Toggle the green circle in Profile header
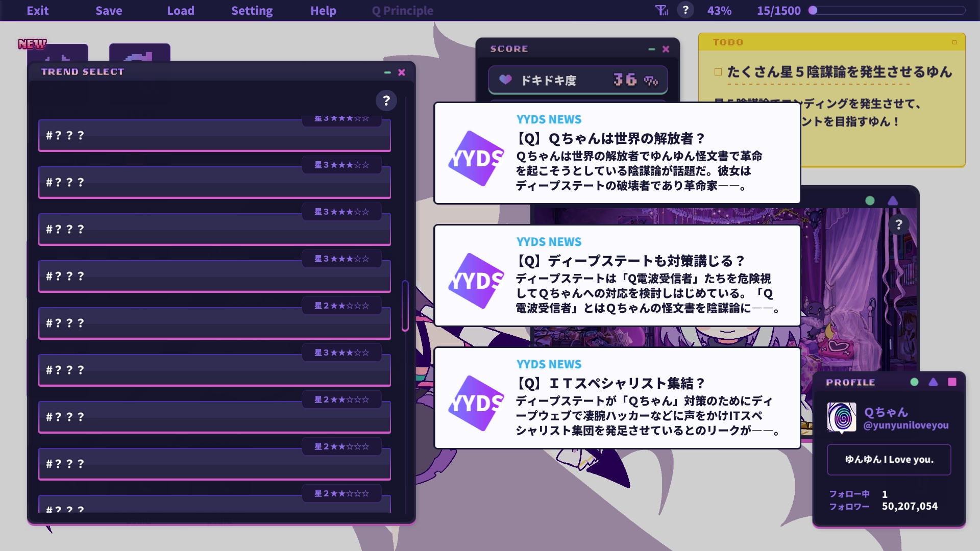Screen dimensions: 980x551 [914, 382]
